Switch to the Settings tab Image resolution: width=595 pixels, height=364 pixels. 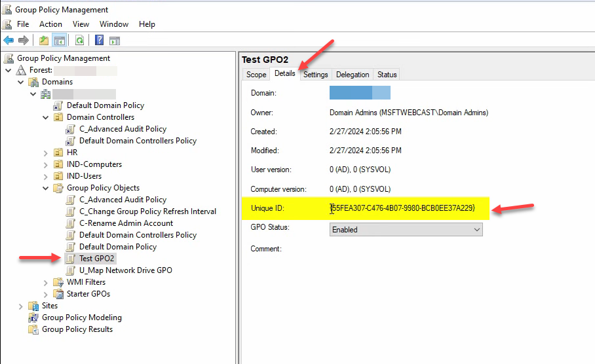click(315, 75)
